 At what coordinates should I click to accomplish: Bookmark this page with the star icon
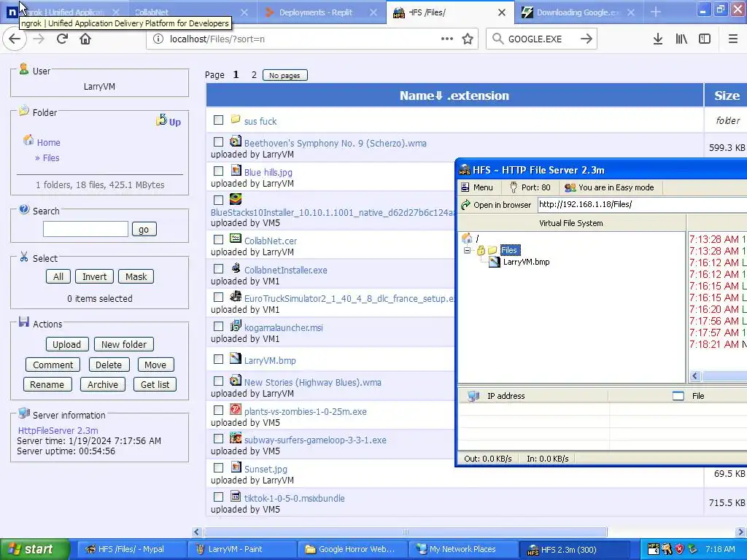click(468, 39)
